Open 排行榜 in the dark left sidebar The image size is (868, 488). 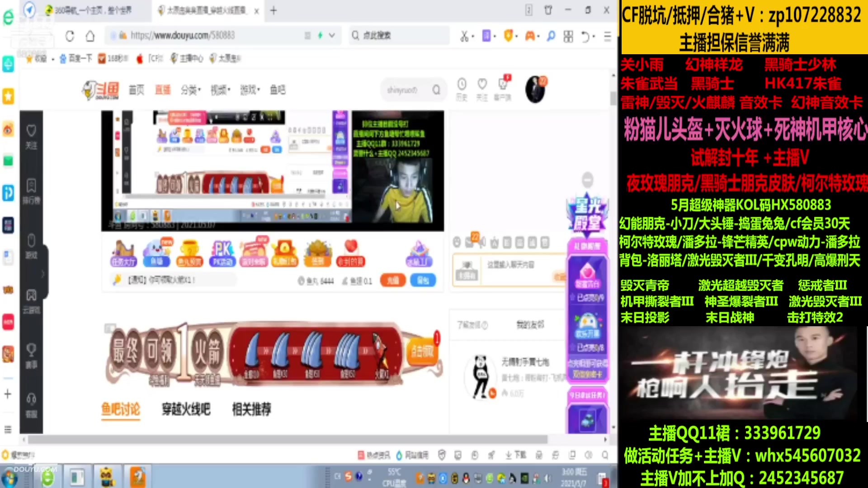(31, 192)
